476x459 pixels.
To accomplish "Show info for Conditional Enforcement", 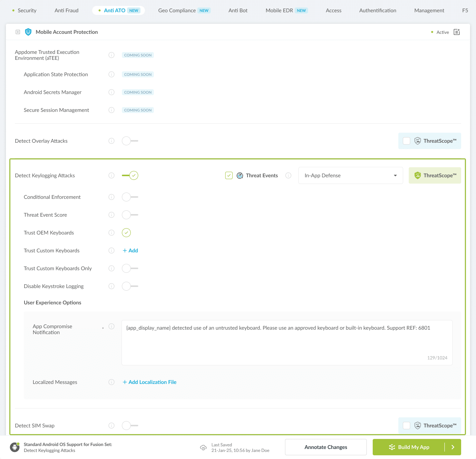I will tap(111, 197).
